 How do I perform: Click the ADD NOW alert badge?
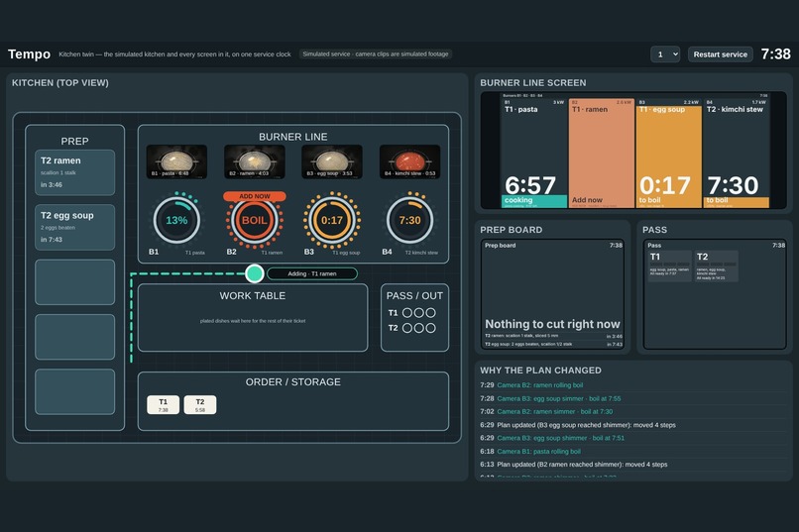click(255, 196)
